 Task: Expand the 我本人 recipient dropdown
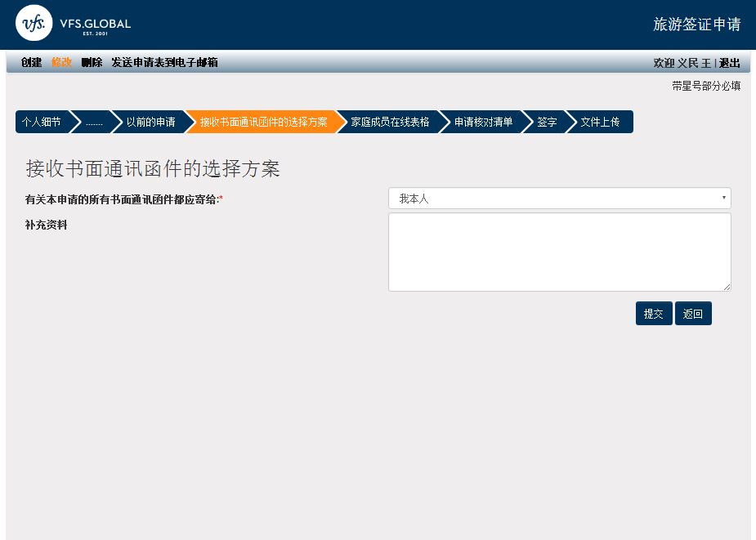(559, 199)
